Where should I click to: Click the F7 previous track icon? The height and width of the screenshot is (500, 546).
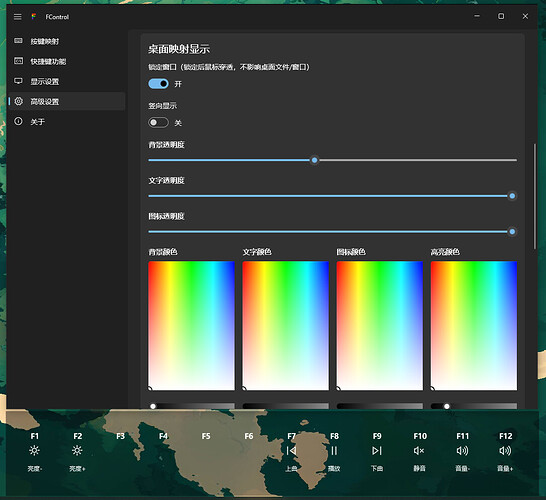click(291, 451)
